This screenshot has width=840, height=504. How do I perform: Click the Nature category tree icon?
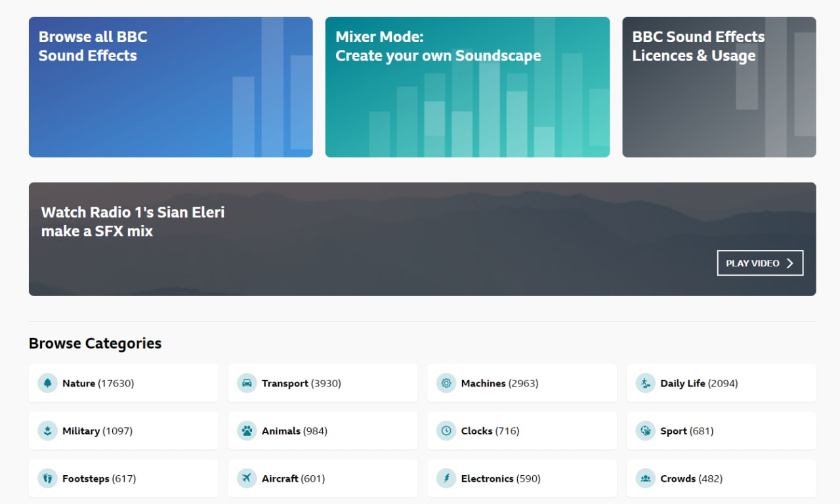pyautogui.click(x=47, y=383)
